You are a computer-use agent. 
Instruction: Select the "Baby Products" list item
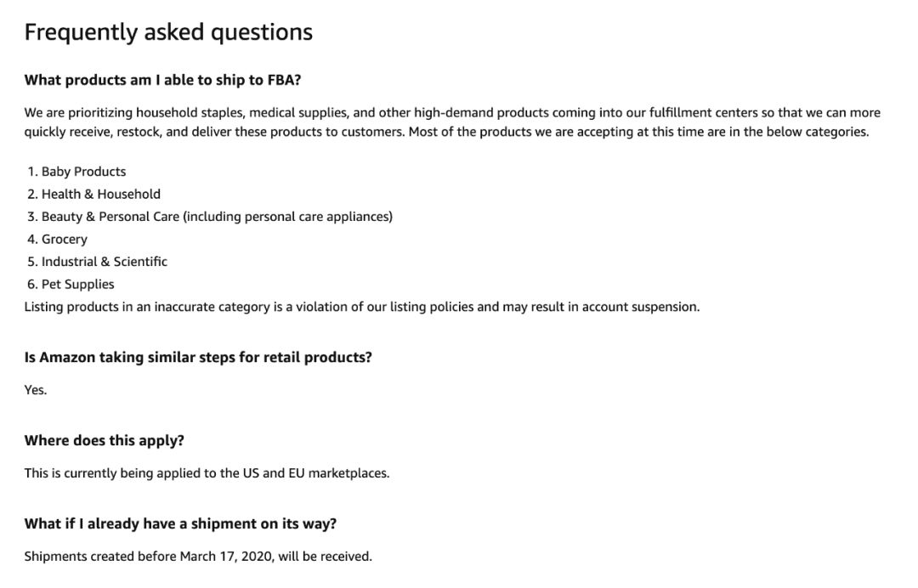(x=83, y=172)
